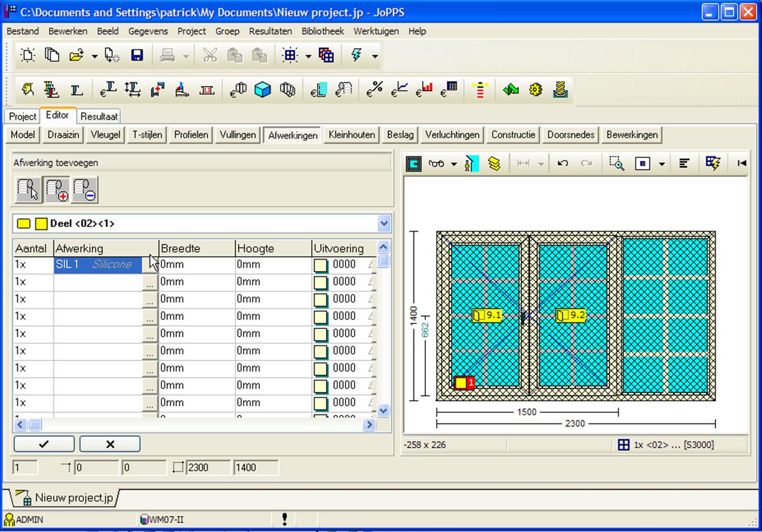762x532 pixels.
Task: Click the aligned text lines icon in drawing toolbar
Action: click(684, 163)
